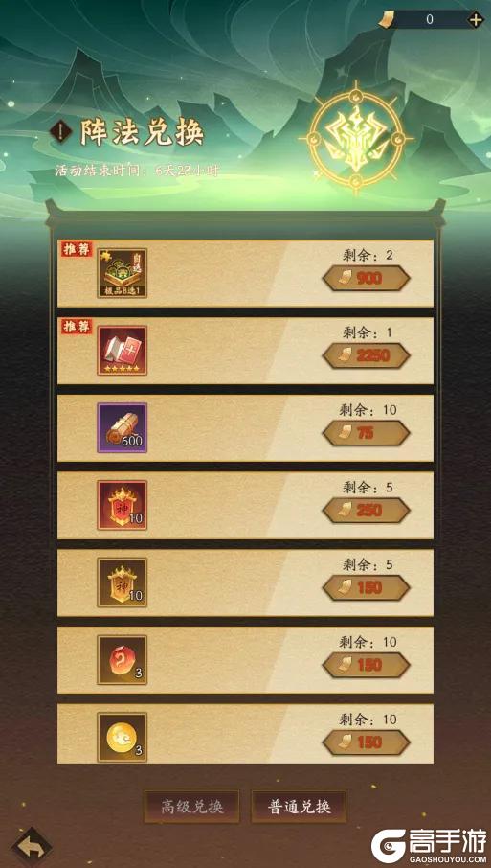Click the 150 price for gold coin
The image size is (491, 868).
pos(366,742)
